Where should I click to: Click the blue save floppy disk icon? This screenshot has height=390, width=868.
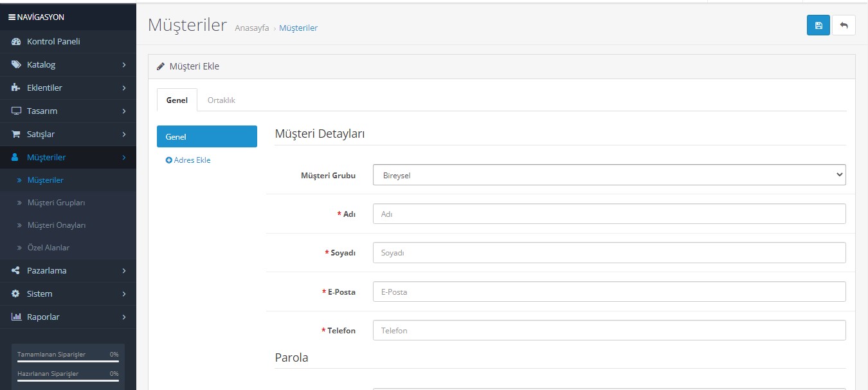(818, 25)
